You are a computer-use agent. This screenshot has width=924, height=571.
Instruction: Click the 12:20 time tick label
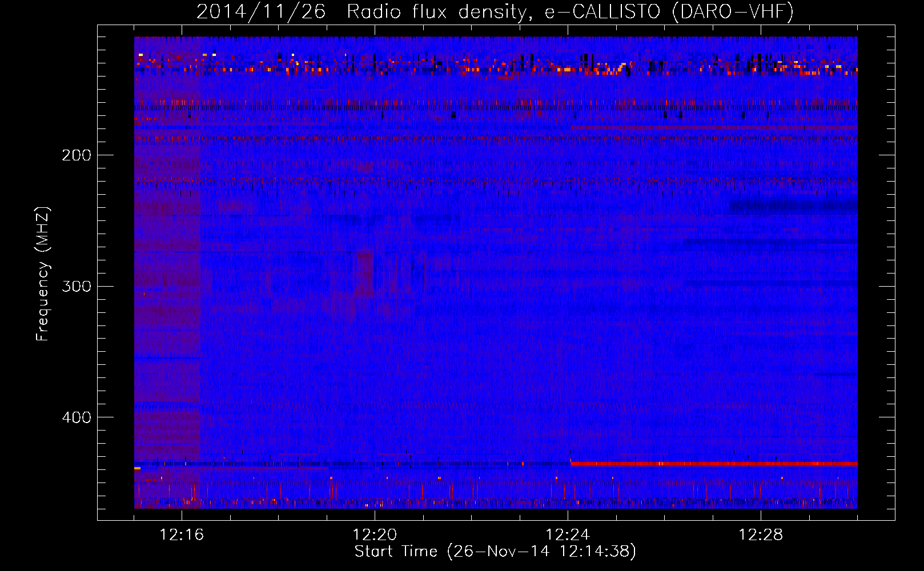click(375, 535)
